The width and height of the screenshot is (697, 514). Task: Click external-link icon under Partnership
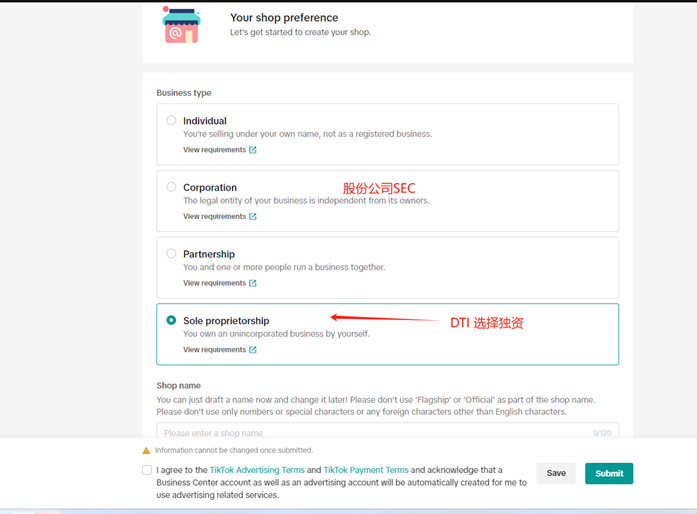(x=253, y=283)
